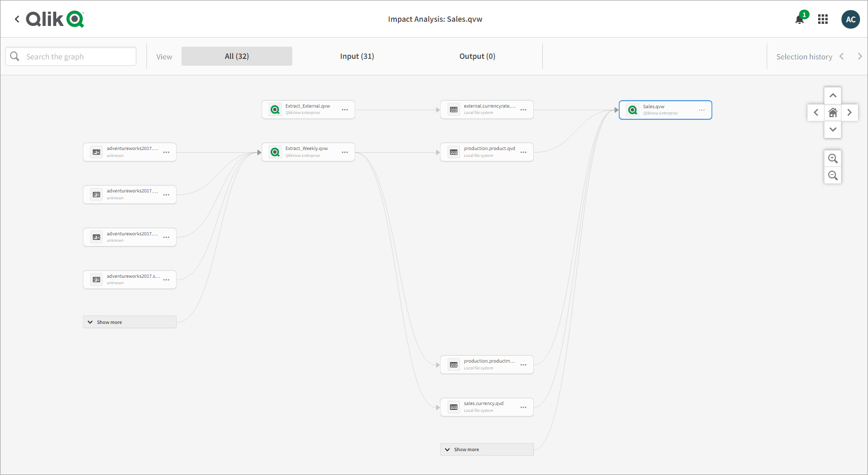The height and width of the screenshot is (475, 868).
Task: Pan the graph downward
Action: point(833,129)
